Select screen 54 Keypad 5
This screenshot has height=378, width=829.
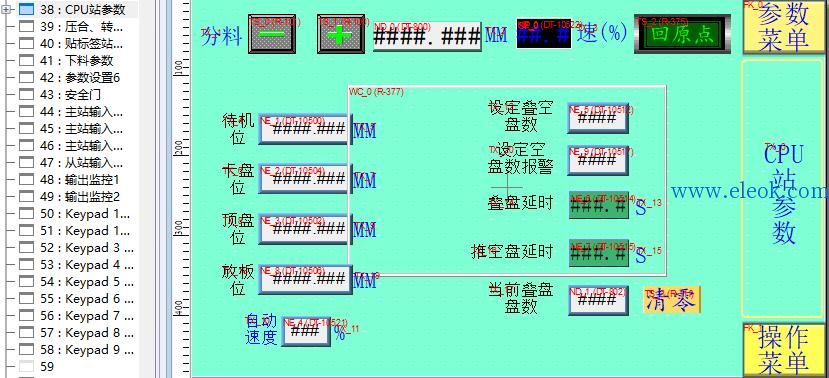(87, 282)
